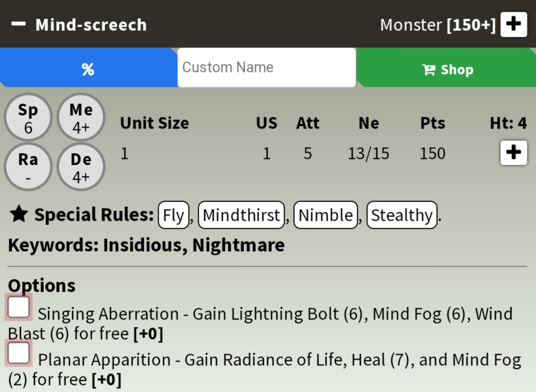Add unit size 1 with plus button

click(x=514, y=153)
